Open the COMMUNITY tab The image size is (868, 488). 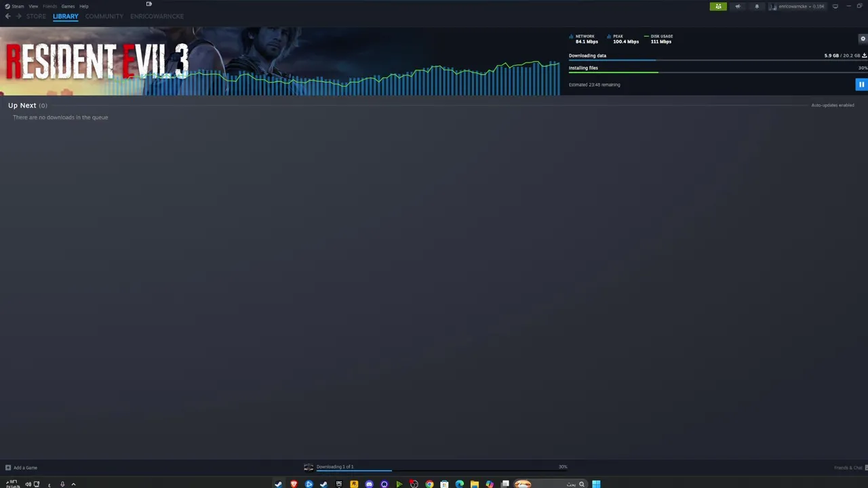click(x=104, y=16)
